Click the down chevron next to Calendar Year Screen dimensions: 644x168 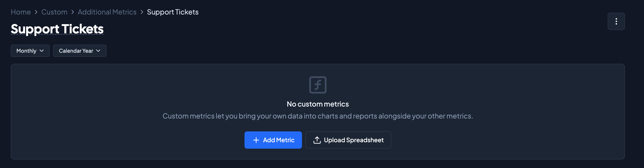point(98,51)
